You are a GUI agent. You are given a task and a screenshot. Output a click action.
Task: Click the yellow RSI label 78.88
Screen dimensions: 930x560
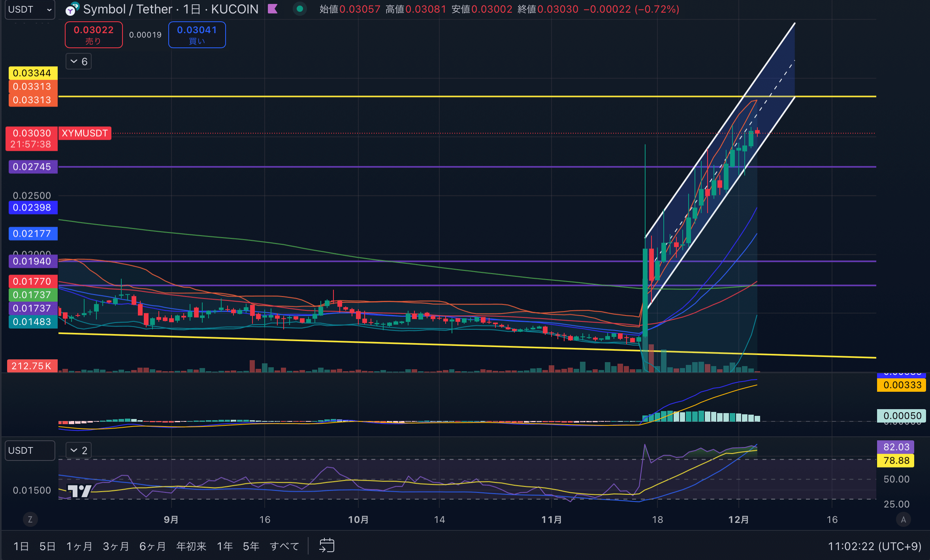896,460
